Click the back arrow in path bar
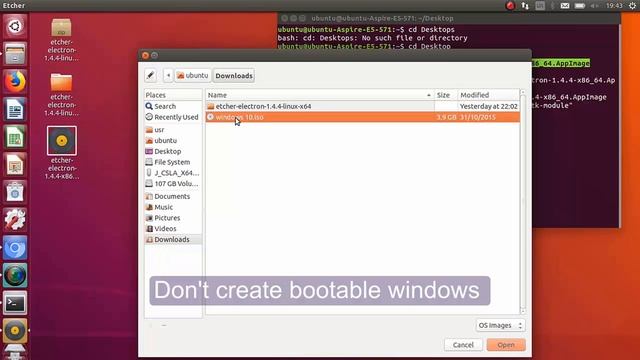This screenshot has height=360, width=640. [168, 76]
